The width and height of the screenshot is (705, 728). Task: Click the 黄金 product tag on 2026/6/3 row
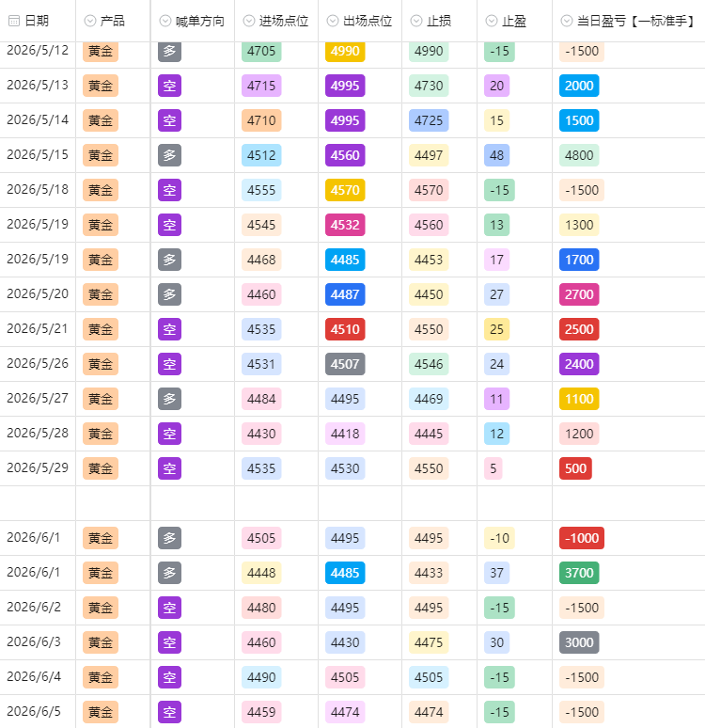coord(101,642)
